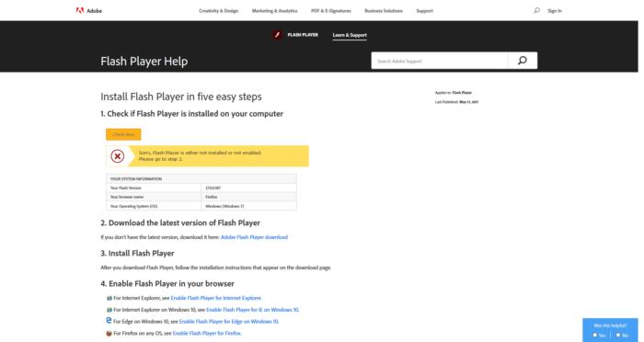Viewport: 644px width, 342px height.
Task: Click the icon beside the Internet Explorer row
Action: click(109, 298)
